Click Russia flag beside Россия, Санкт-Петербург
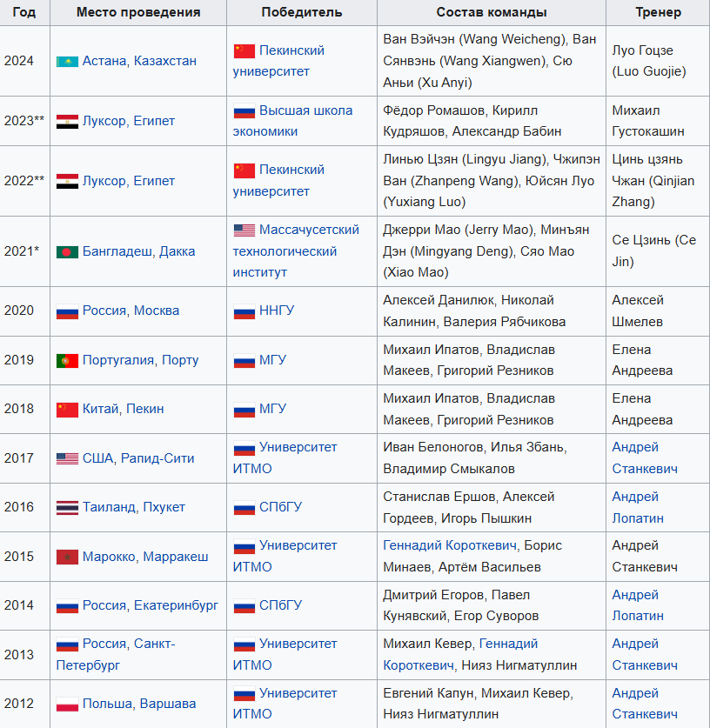The image size is (710, 728). (67, 645)
